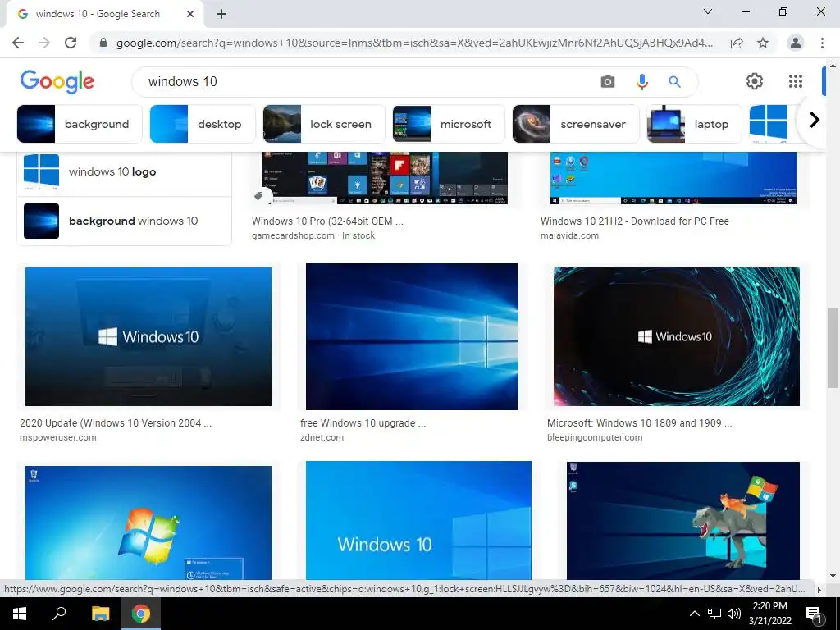Click Chrome icon in taskbar
This screenshot has width=840, height=630.
tap(141, 614)
